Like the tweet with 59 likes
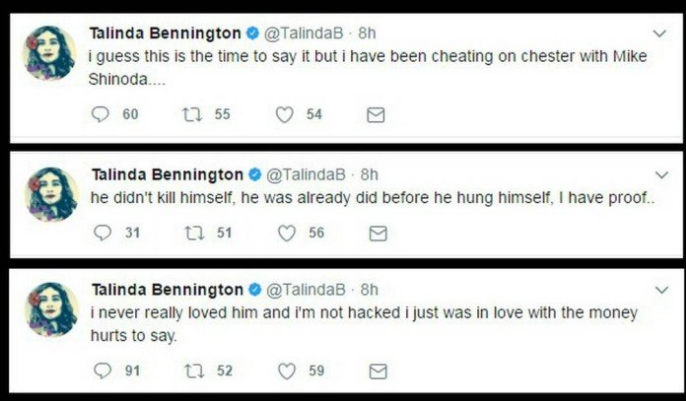The image size is (686, 401). click(x=288, y=371)
